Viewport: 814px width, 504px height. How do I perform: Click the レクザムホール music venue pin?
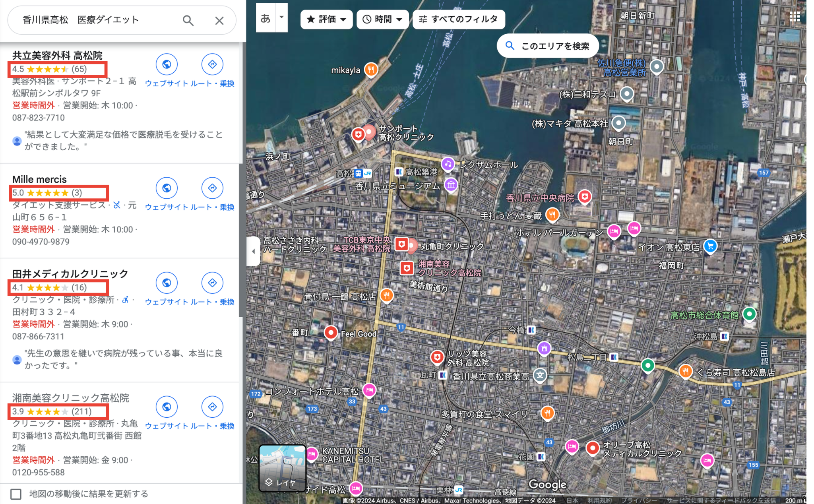pyautogui.click(x=448, y=164)
